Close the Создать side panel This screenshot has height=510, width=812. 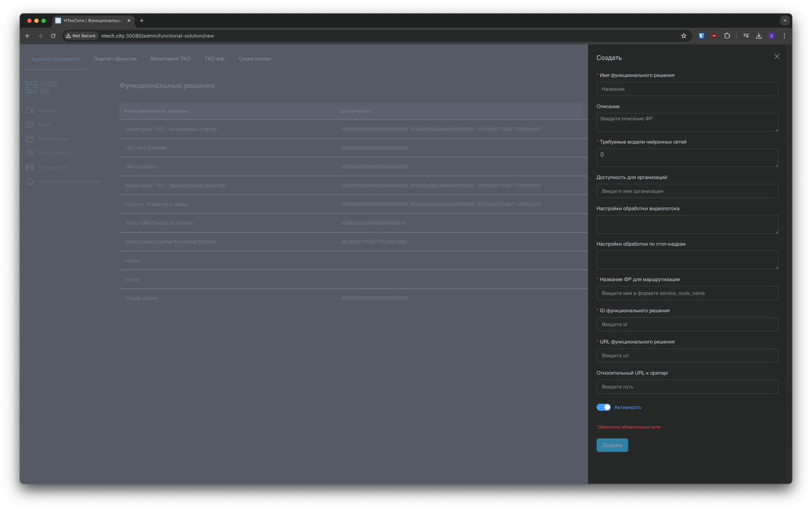click(x=777, y=57)
